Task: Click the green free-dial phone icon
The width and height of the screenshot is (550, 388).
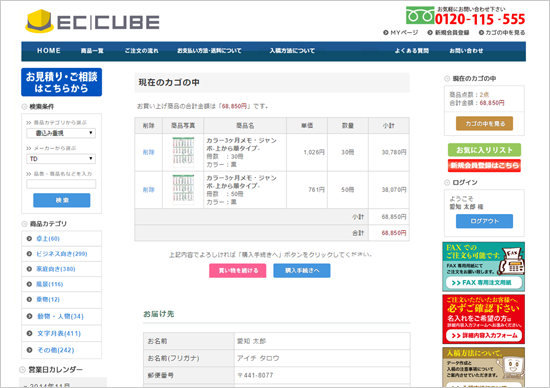Action: (x=420, y=15)
